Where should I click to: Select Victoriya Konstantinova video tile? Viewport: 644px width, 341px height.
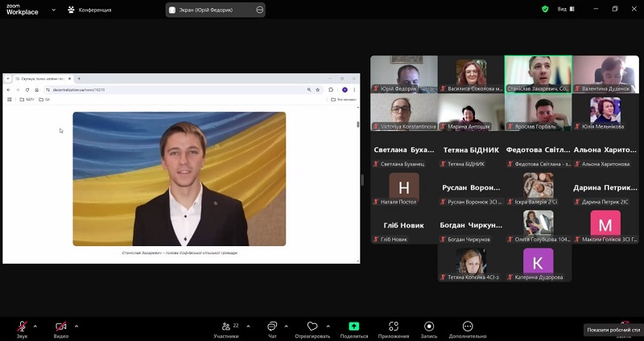pyautogui.click(x=404, y=113)
